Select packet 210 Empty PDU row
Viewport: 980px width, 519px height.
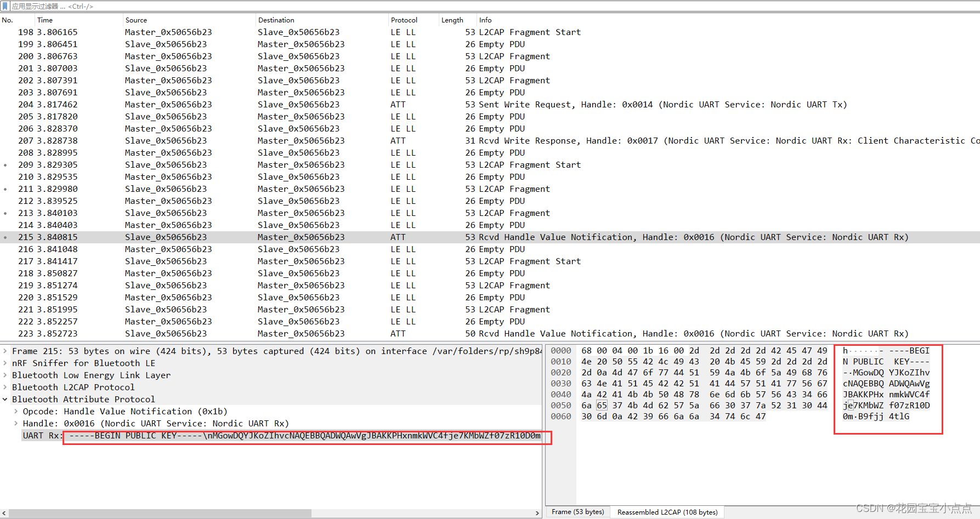click(490, 177)
